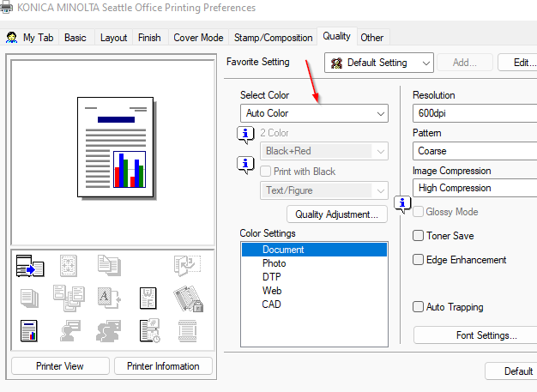Click the user avatar icon on My Tab
This screenshot has height=392, width=537.
(12, 38)
